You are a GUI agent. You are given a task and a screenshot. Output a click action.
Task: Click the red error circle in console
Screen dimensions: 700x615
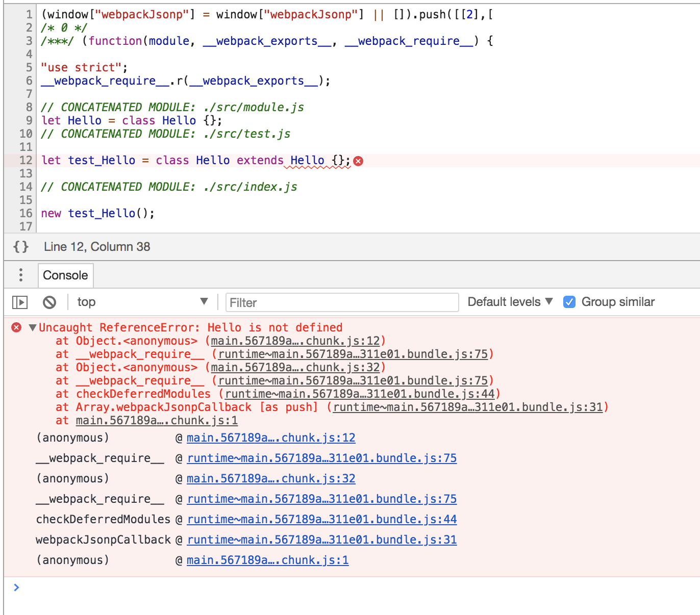[x=15, y=327]
